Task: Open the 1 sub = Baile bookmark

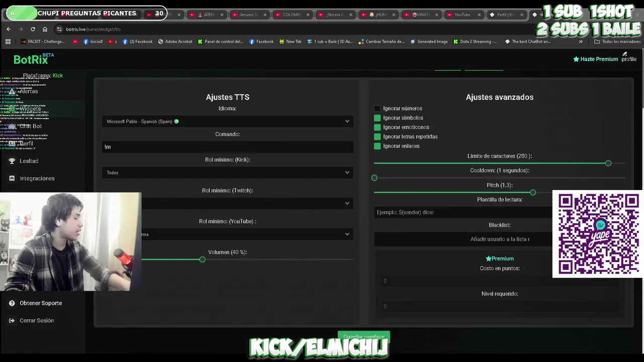Action: click(330, 42)
